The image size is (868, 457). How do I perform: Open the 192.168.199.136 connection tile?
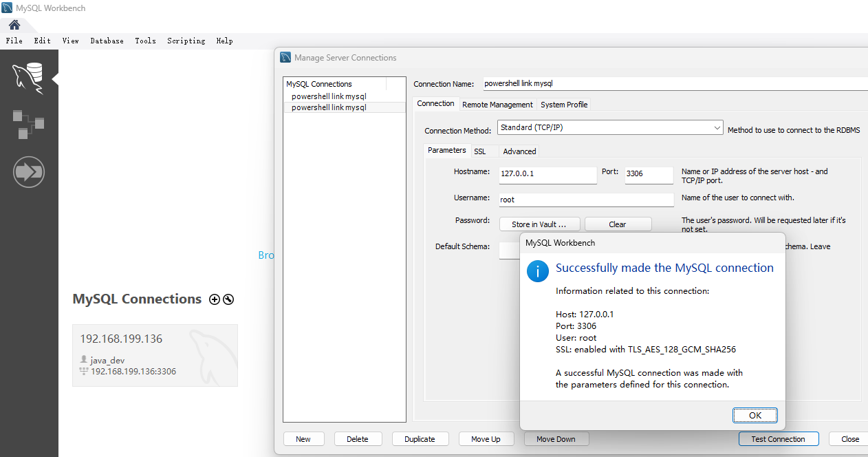pos(155,355)
